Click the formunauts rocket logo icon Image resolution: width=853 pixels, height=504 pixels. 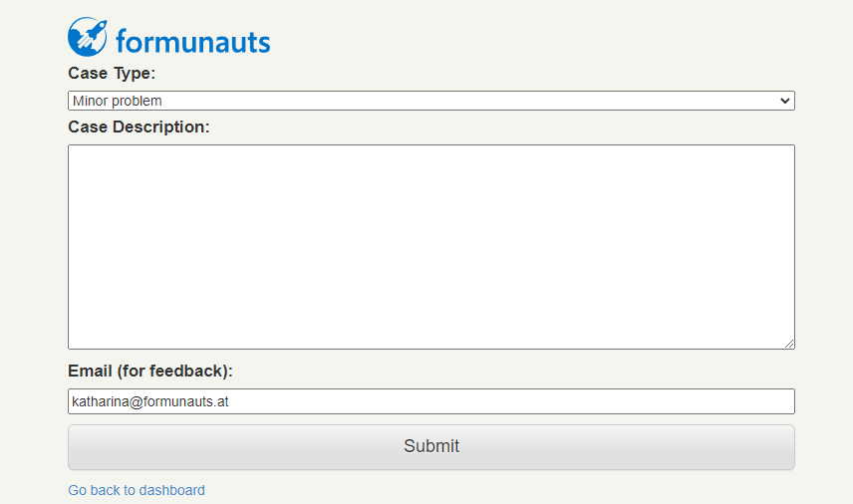click(x=88, y=37)
